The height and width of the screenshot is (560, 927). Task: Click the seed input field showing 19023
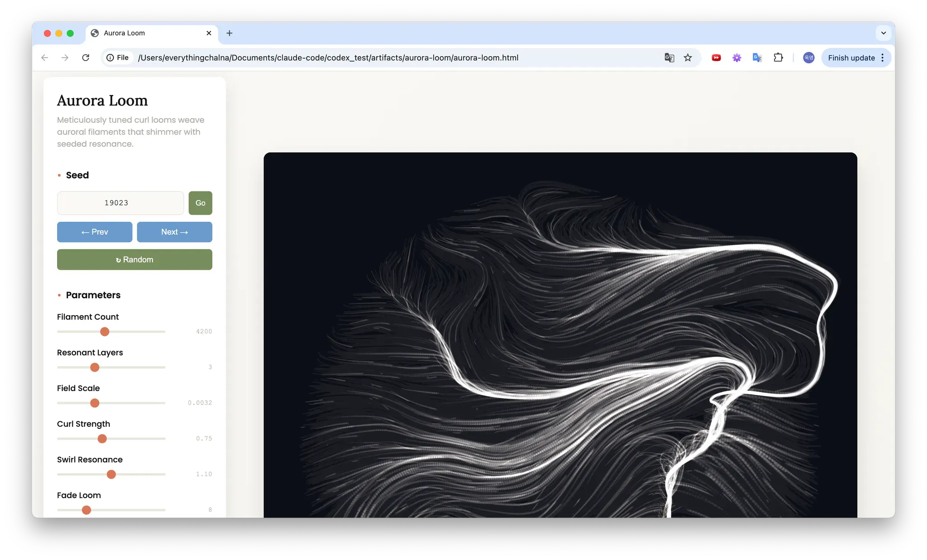pos(120,203)
